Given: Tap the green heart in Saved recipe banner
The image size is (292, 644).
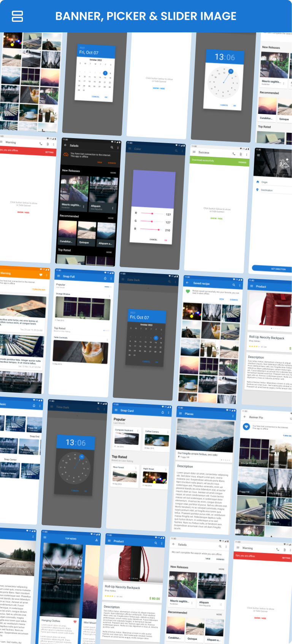Looking at the screenshot, I should pyautogui.click(x=188, y=292).
